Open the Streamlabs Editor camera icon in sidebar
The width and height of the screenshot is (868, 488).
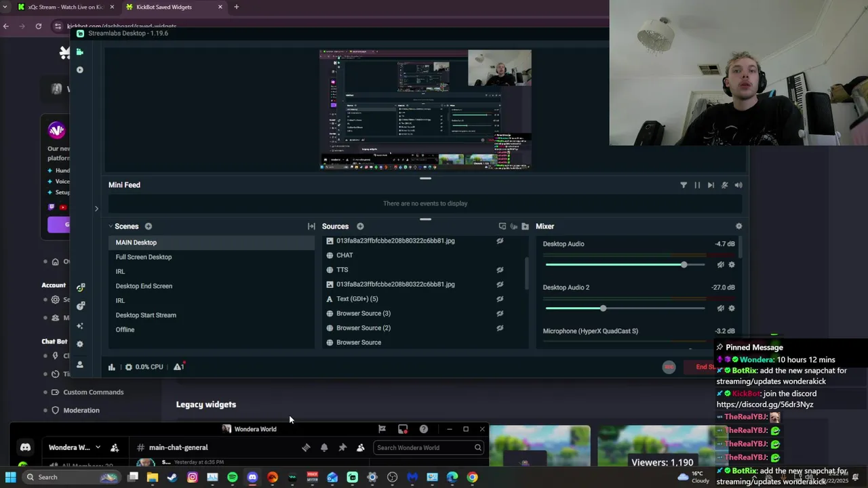coord(79,52)
